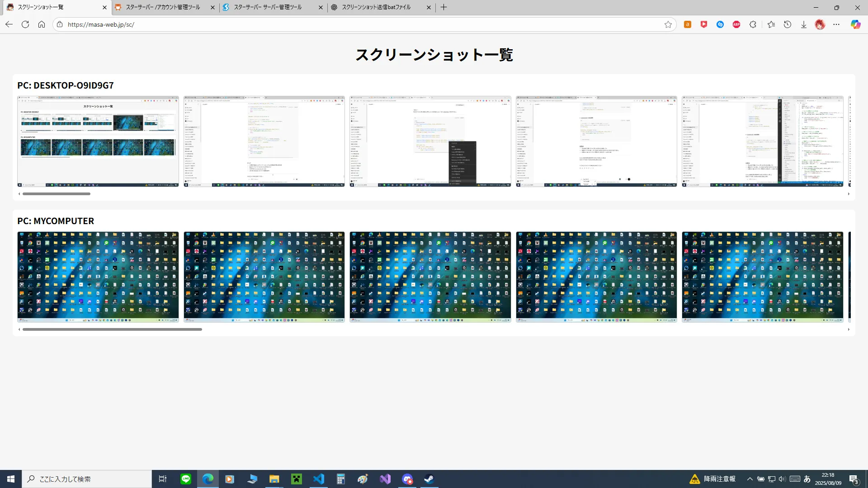
Task: Click the home page icon
Action: pyautogui.click(x=42, y=24)
